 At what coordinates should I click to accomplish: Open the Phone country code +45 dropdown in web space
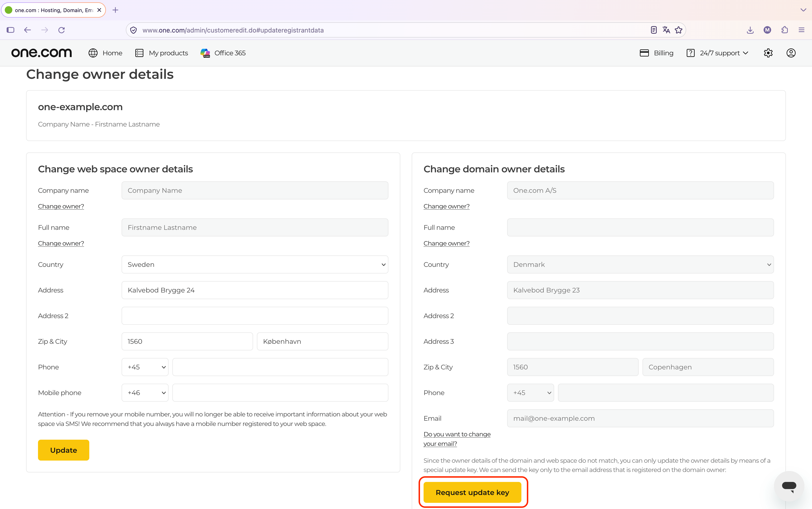tap(145, 367)
